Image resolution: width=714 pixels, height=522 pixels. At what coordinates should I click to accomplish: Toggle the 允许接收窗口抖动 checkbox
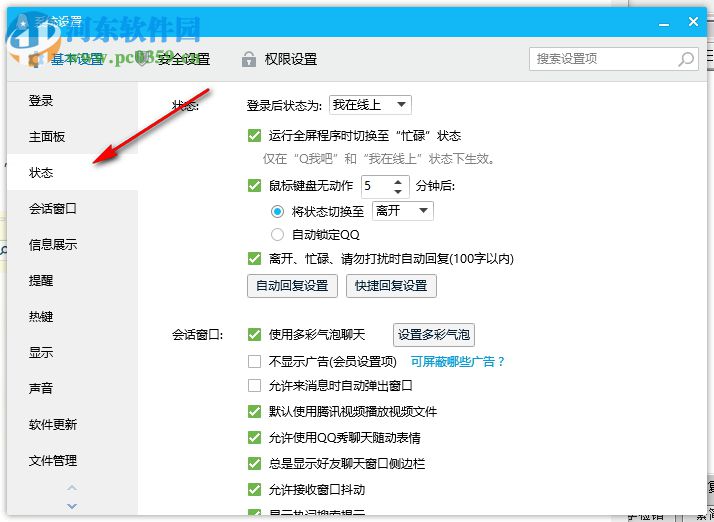coord(254,490)
